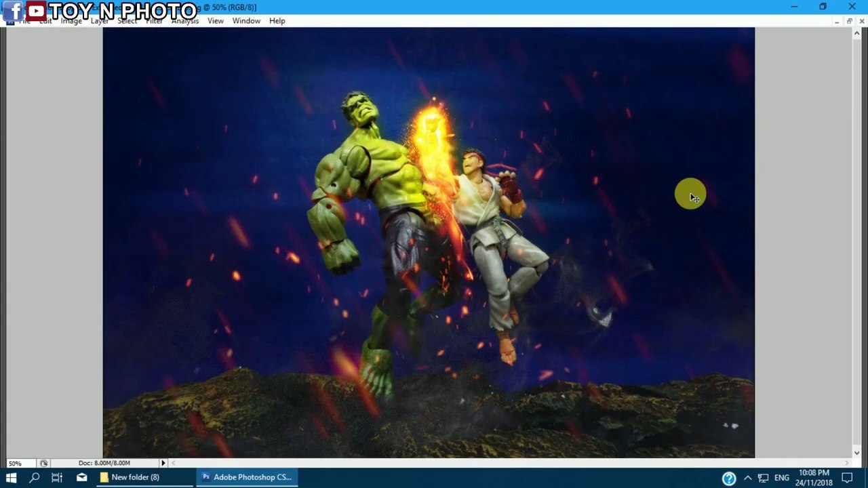Close the open document
Screen dimensions: 868x488
[861, 22]
